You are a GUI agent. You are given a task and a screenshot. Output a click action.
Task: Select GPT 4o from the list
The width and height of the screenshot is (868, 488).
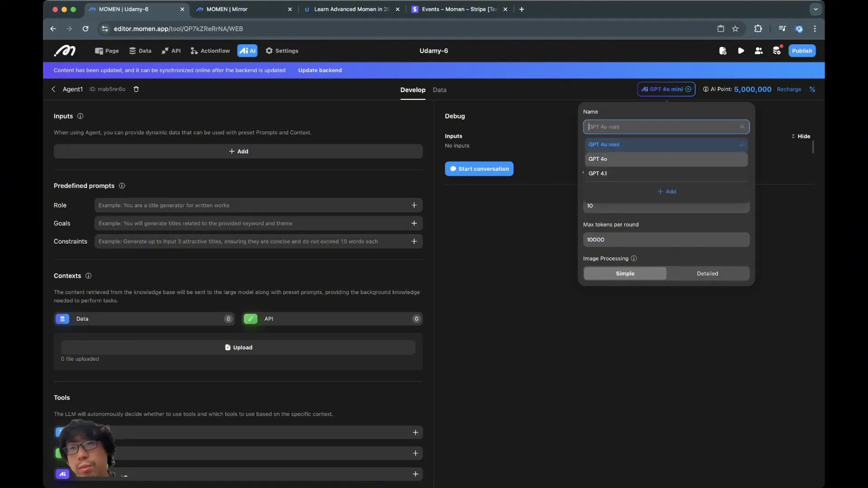[x=666, y=159]
